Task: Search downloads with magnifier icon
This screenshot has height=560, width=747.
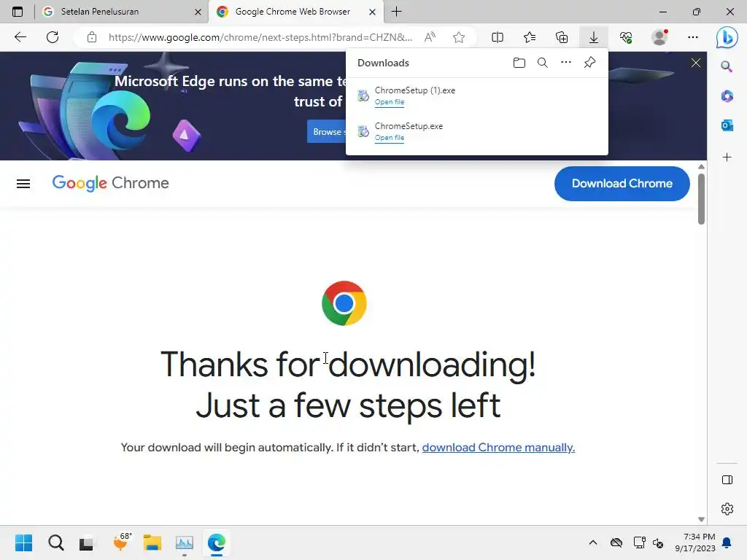Action: (543, 63)
